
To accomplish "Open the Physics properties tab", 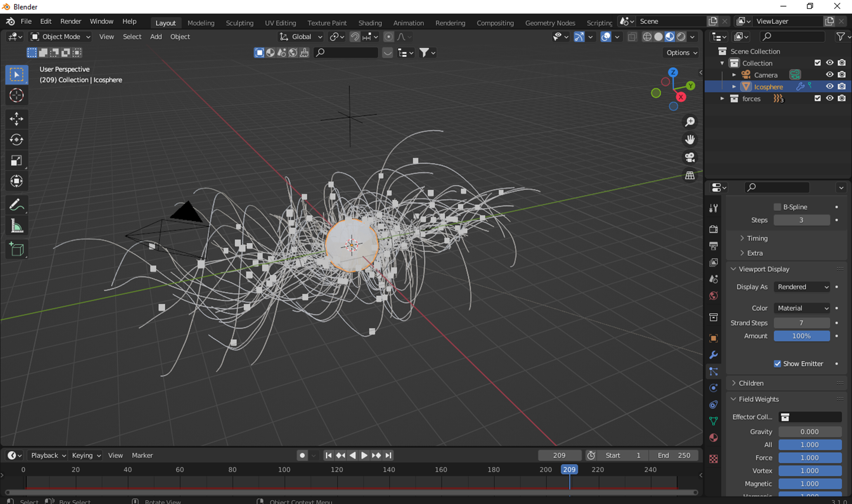I will click(713, 388).
